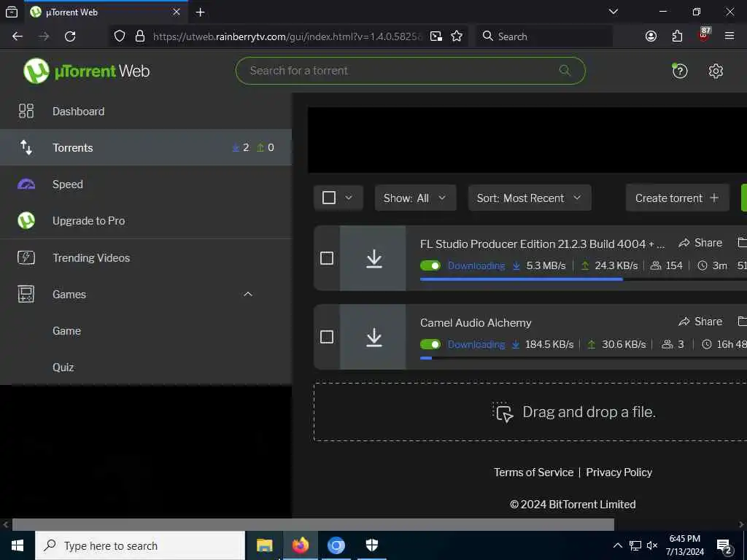This screenshot has width=747, height=560.
Task: Click the Games console icon
Action: coord(26,295)
